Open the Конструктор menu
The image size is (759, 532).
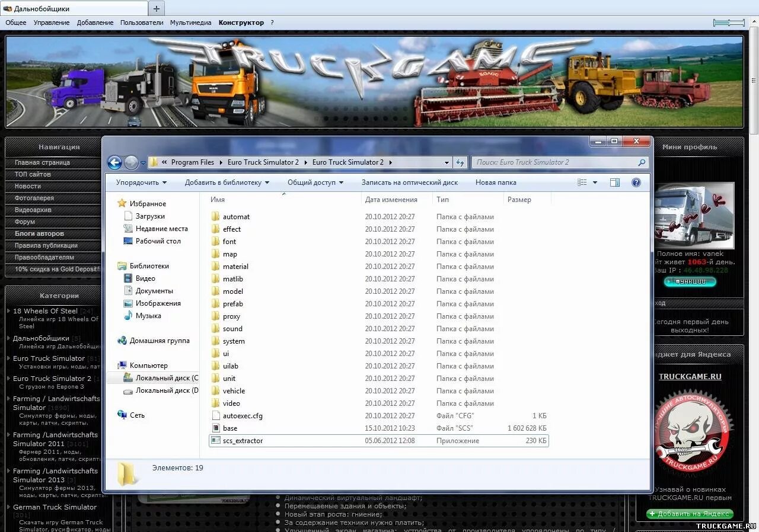pyautogui.click(x=241, y=23)
